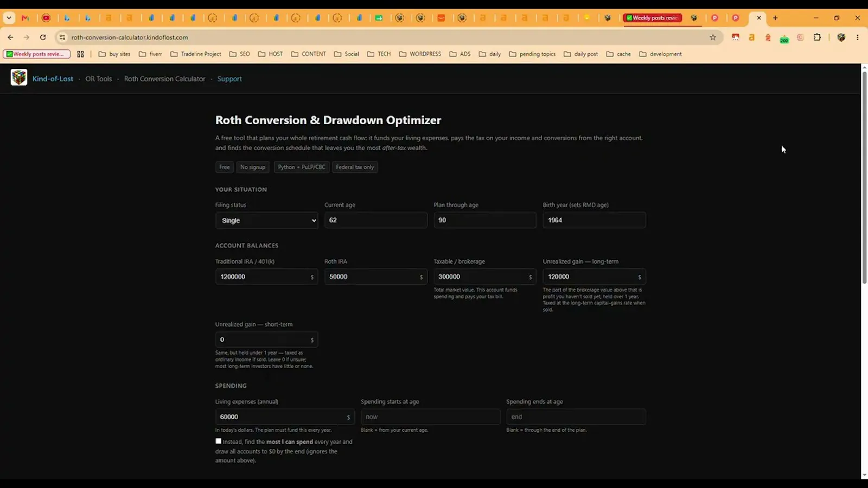Switch to the Weekly posts review tab
Image resolution: width=868 pixels, height=488 pixels.
(x=653, y=18)
